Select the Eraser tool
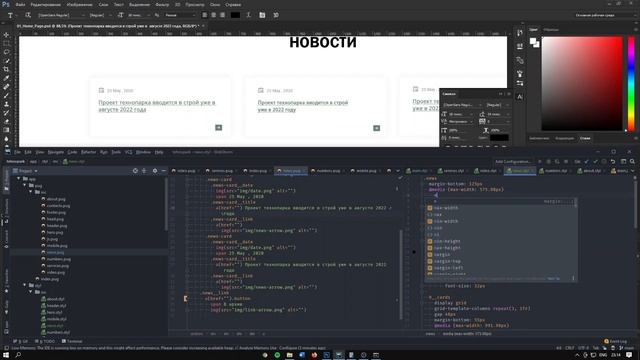 coord(6,121)
